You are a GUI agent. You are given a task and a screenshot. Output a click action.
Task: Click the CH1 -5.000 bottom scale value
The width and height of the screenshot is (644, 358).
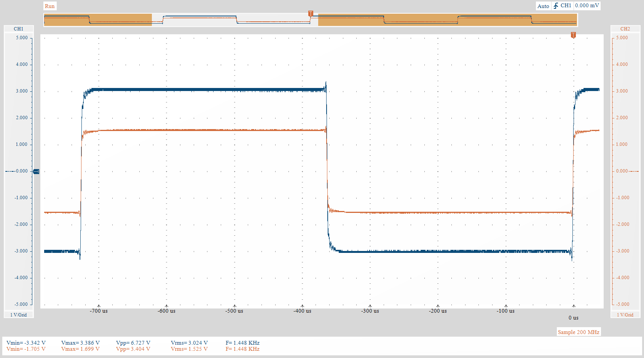(21, 304)
